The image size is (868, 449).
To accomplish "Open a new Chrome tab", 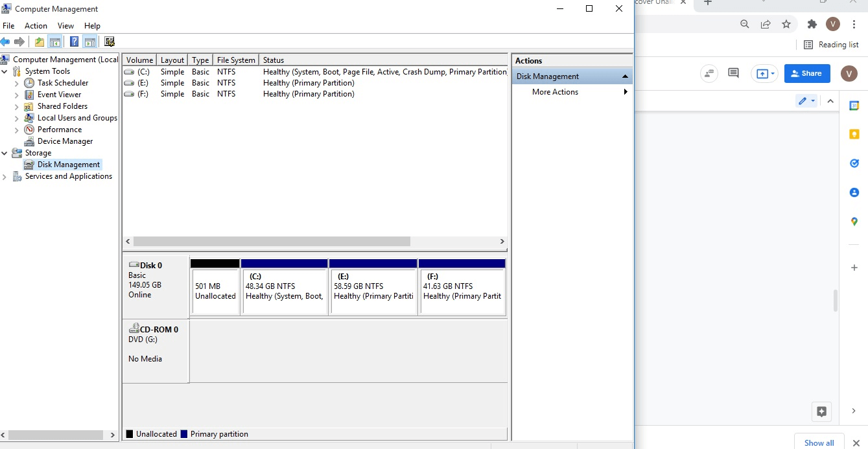I will click(x=708, y=3).
